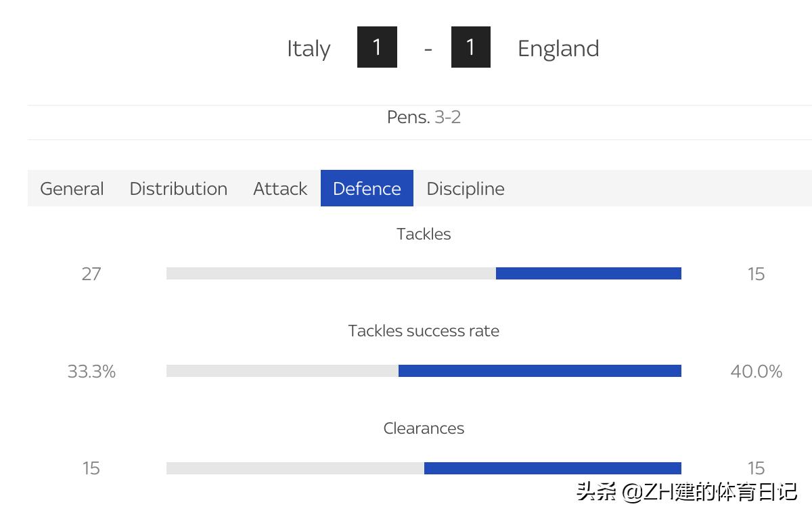Open the General stats tab

click(x=72, y=189)
